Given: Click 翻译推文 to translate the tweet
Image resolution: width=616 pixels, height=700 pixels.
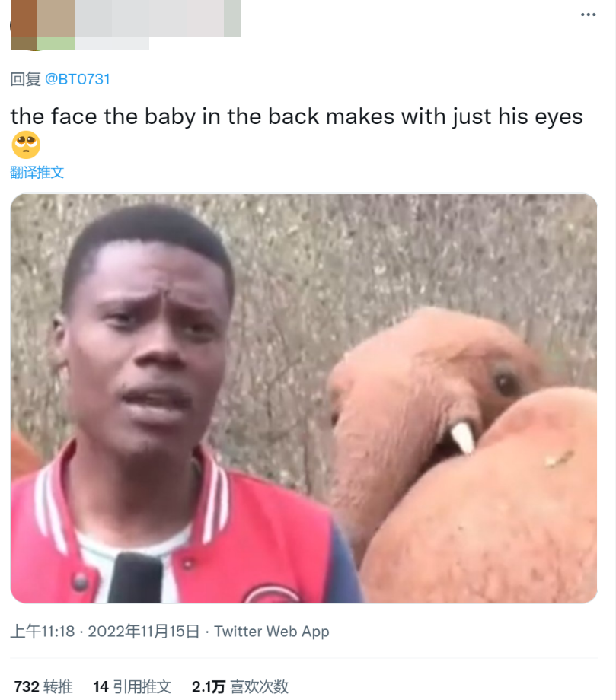Looking at the screenshot, I should click(x=37, y=172).
